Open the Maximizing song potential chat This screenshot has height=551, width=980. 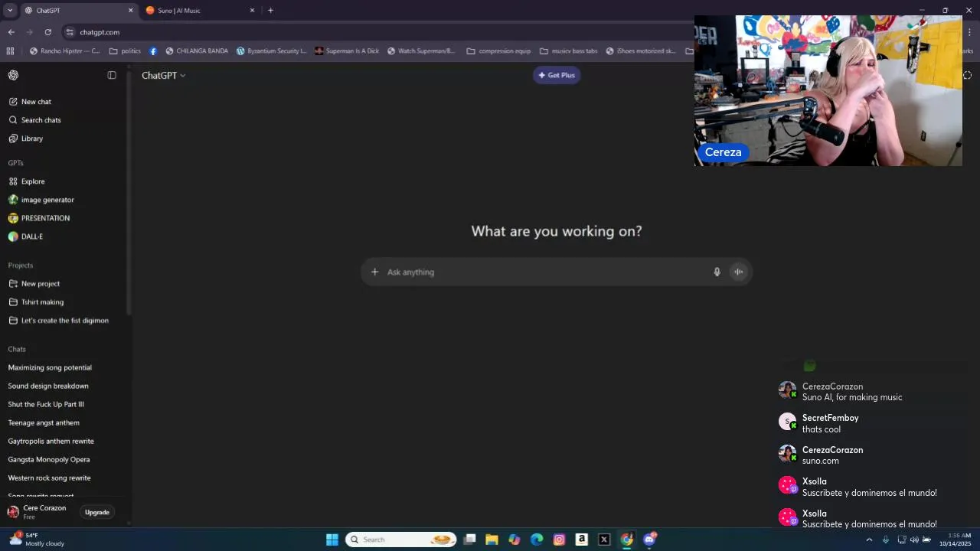(50, 368)
